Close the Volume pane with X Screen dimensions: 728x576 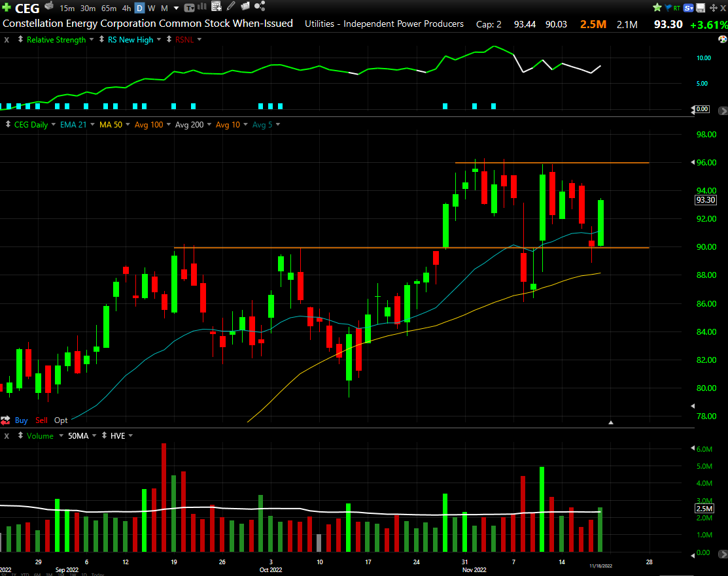click(7, 436)
